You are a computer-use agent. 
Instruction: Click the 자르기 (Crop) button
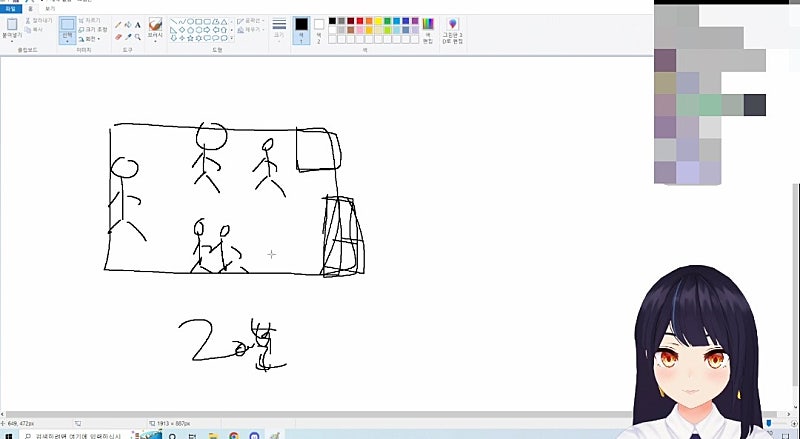pyautogui.click(x=93, y=19)
